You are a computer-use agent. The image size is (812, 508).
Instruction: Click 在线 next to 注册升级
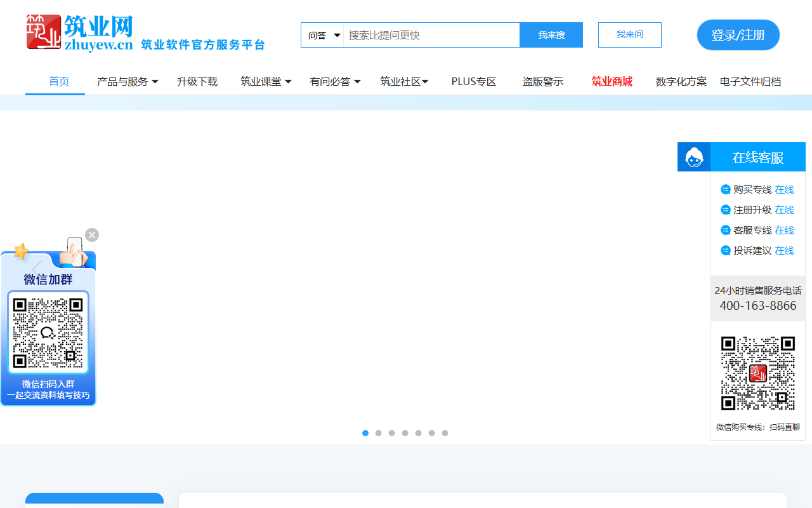784,210
